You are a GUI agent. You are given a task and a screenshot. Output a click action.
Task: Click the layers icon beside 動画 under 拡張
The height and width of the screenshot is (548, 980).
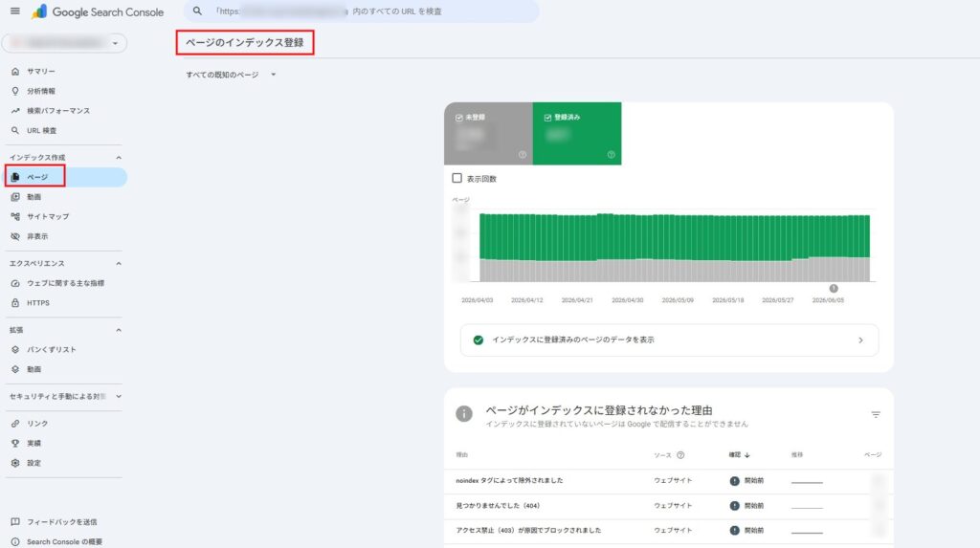pos(15,369)
